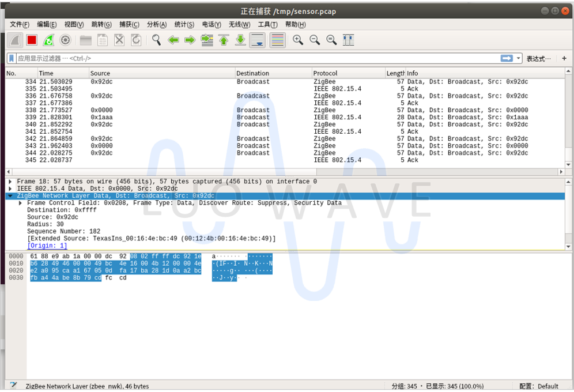Image resolution: width=574 pixels, height=392 pixels.
Task: Open the filter history dropdown arrow
Action: (519, 58)
